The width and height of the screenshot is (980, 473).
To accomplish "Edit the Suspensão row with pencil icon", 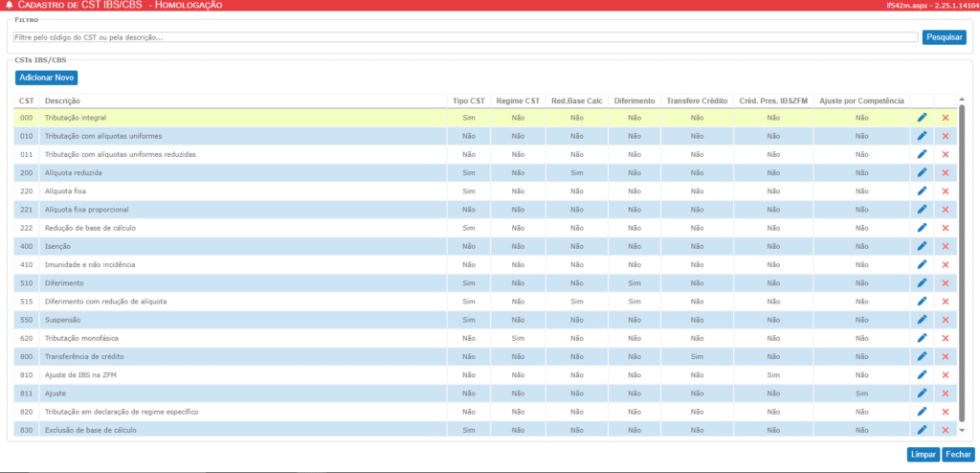I will [922, 320].
